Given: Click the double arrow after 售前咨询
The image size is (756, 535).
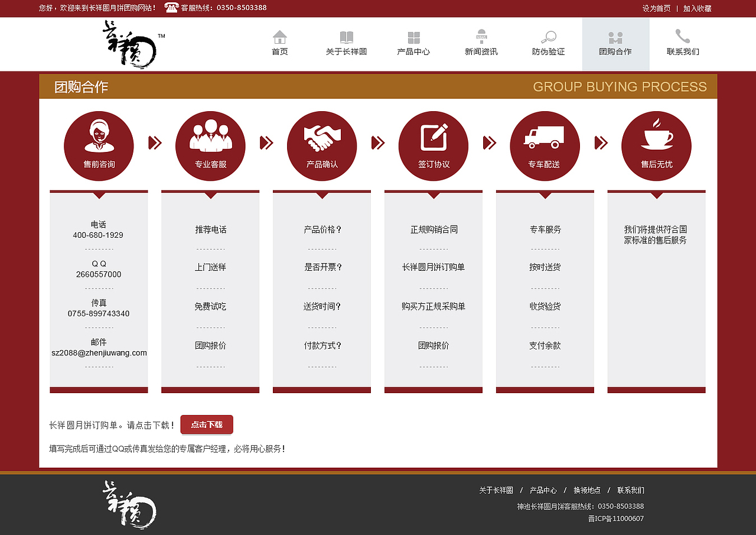Looking at the screenshot, I should tap(155, 142).
